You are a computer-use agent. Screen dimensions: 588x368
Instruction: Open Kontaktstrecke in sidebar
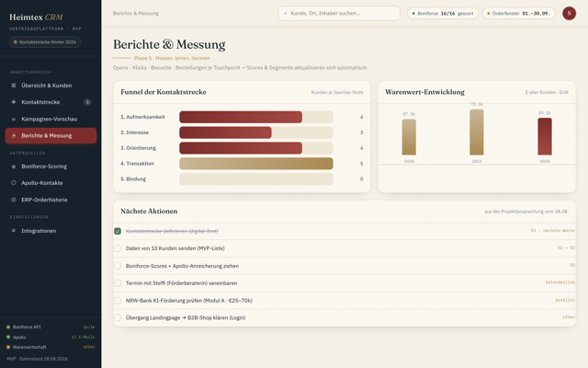[x=51, y=102]
